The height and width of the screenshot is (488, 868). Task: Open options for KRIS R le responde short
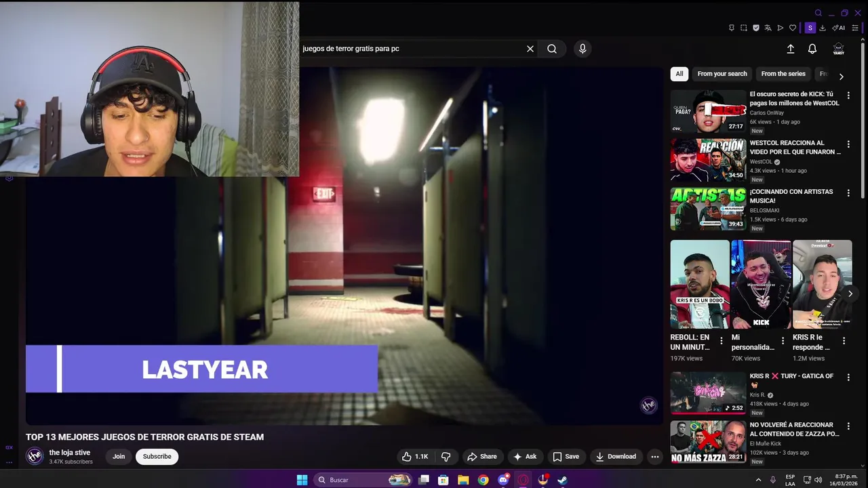(844, 341)
